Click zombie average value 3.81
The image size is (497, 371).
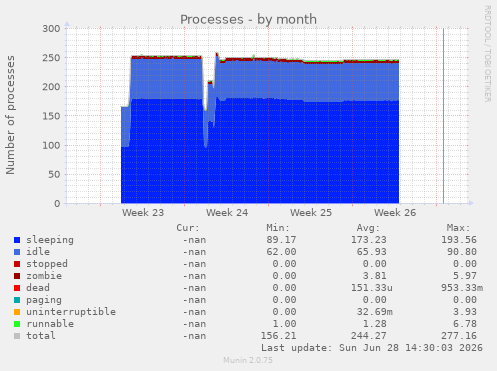pyautogui.click(x=375, y=276)
